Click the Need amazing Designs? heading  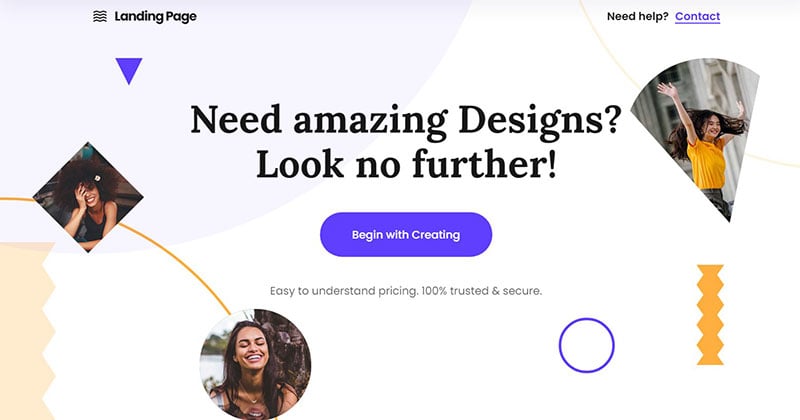[x=406, y=120]
